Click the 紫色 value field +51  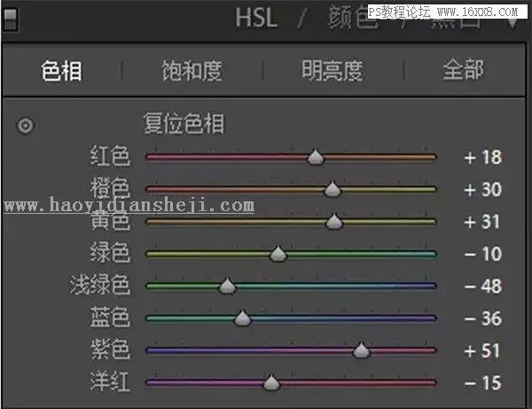point(481,350)
